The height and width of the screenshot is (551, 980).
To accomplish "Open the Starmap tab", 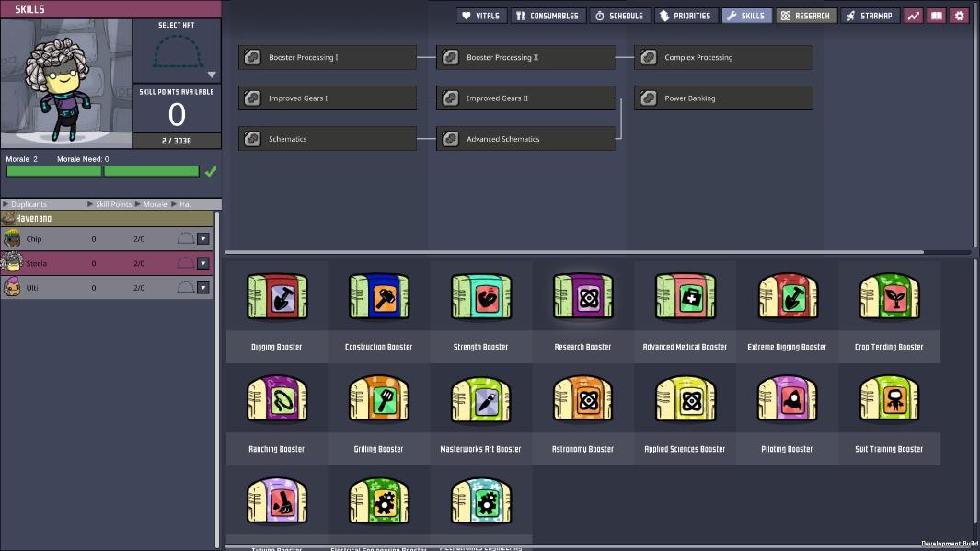I will 870,16.
